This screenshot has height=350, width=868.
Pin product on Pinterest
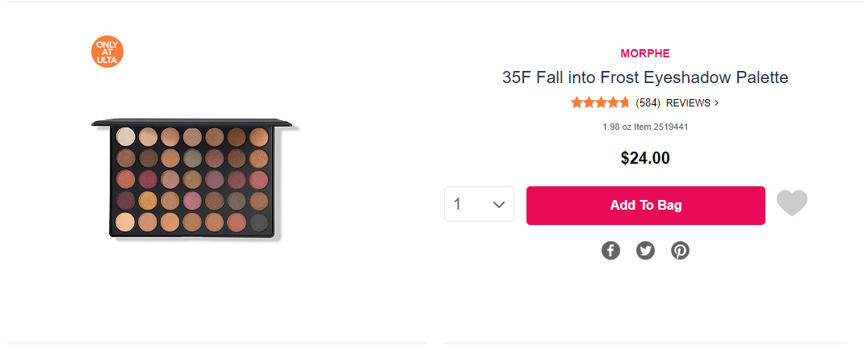tap(680, 251)
